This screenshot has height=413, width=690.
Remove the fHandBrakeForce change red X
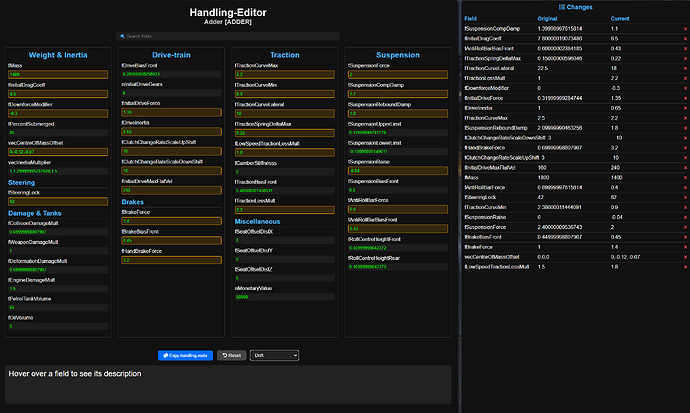click(685, 148)
